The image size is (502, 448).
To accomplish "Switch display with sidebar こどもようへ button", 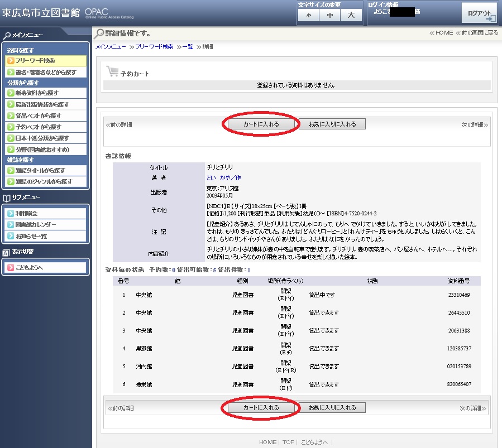I will [x=45, y=268].
